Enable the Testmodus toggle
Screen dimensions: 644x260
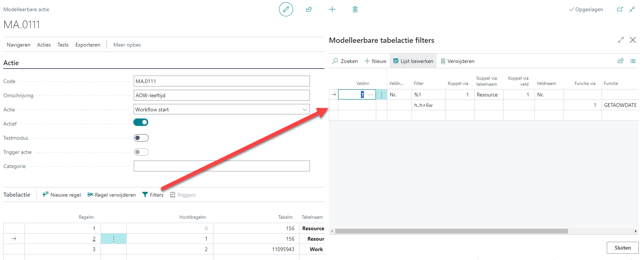tap(141, 138)
